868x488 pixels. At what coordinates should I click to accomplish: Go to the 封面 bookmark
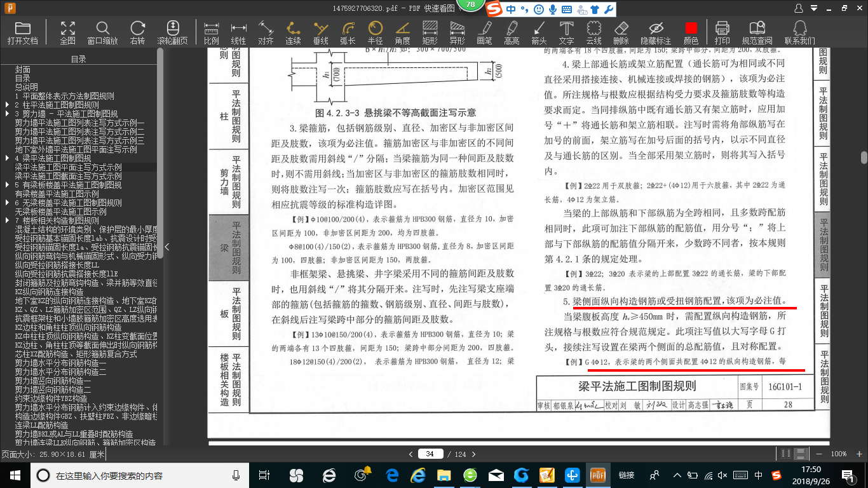[x=23, y=69]
